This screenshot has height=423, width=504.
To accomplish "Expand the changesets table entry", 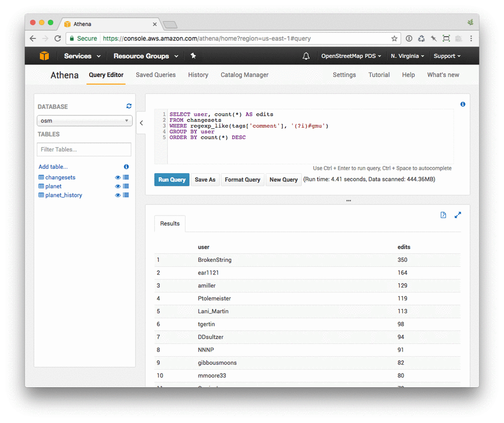I will point(60,177).
